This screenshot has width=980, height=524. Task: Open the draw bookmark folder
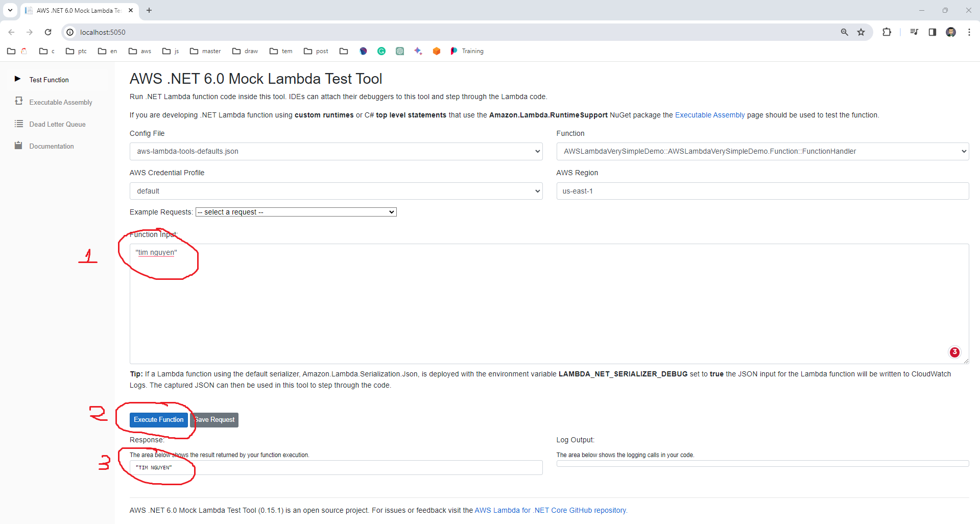click(x=245, y=51)
